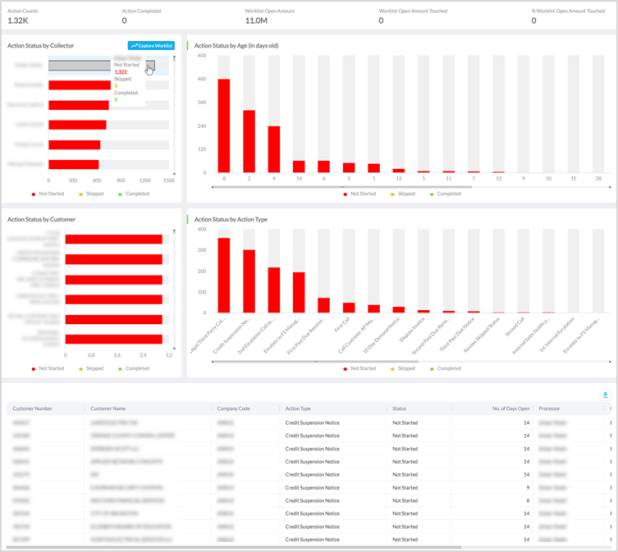Image resolution: width=618 pixels, height=552 pixels.
Task: Select the bar for age 4 days
Action: tap(274, 149)
